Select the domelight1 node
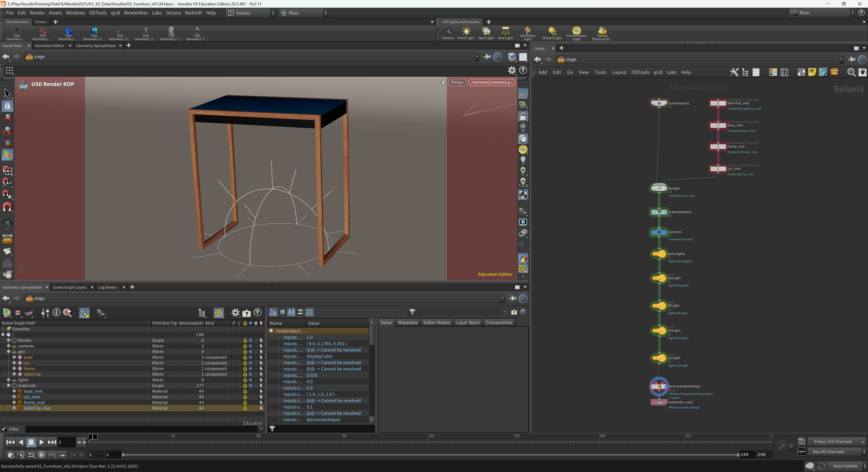This screenshot has width=868, height=472. point(659,254)
